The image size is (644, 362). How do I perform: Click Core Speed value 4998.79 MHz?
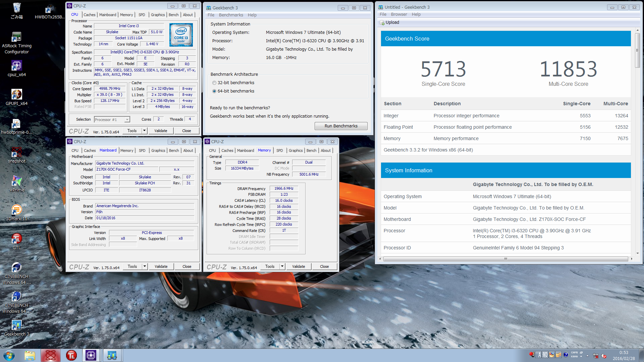coord(110,89)
